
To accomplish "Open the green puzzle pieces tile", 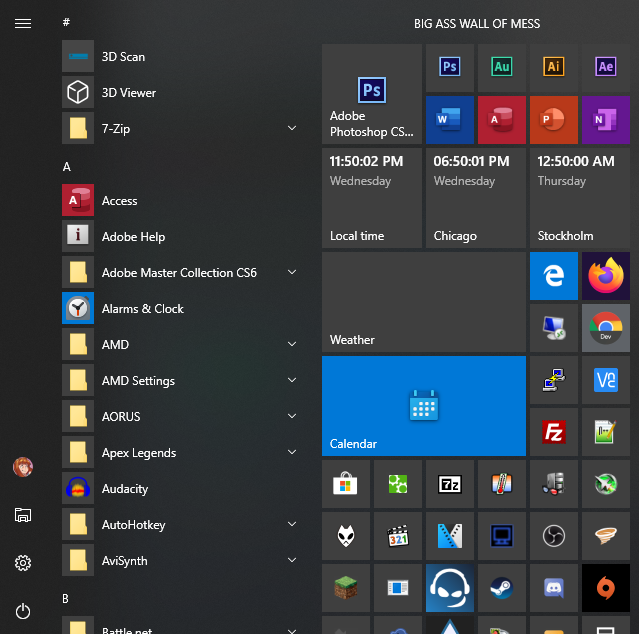I will (x=398, y=484).
